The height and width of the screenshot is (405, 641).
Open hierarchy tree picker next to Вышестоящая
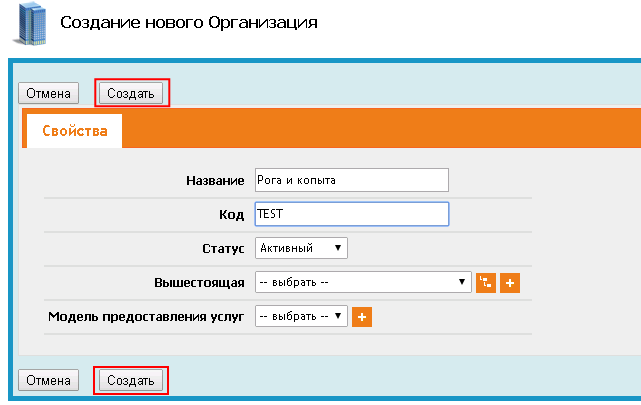(486, 283)
